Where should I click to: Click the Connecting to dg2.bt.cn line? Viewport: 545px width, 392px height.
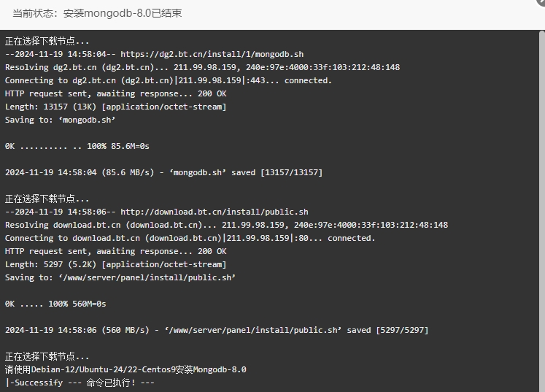(x=169, y=81)
